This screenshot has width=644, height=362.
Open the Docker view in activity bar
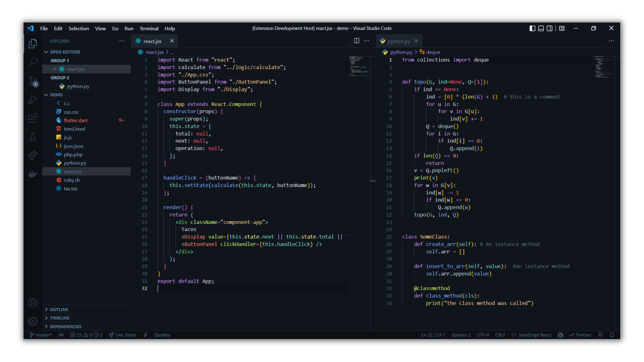pos(33,174)
